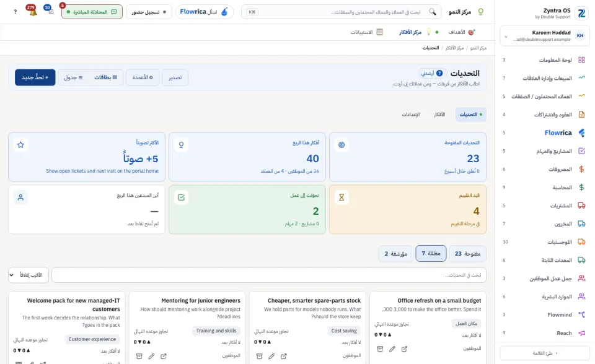Viewport: 595px width, 364px height.
Task: Go to مركز الأفكار in breadcrumb
Action: 454,48
